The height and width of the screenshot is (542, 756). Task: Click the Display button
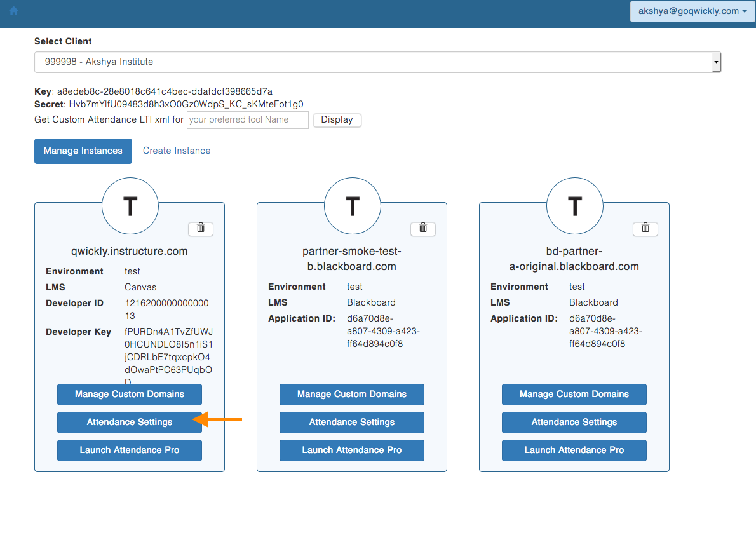(x=337, y=120)
